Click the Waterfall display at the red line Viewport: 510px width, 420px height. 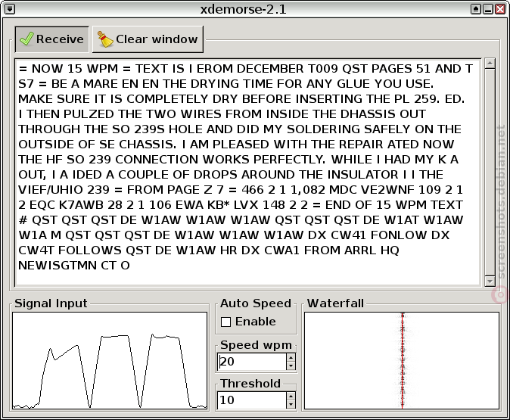click(x=403, y=360)
